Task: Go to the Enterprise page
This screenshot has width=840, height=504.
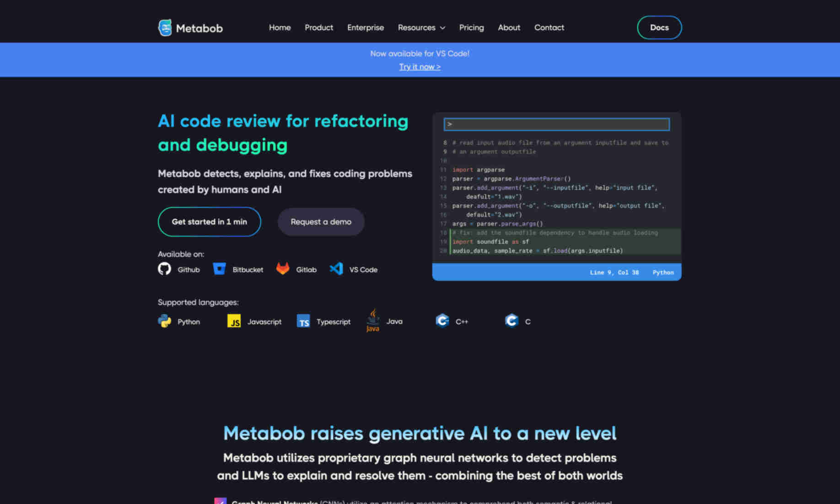Action: click(x=365, y=27)
